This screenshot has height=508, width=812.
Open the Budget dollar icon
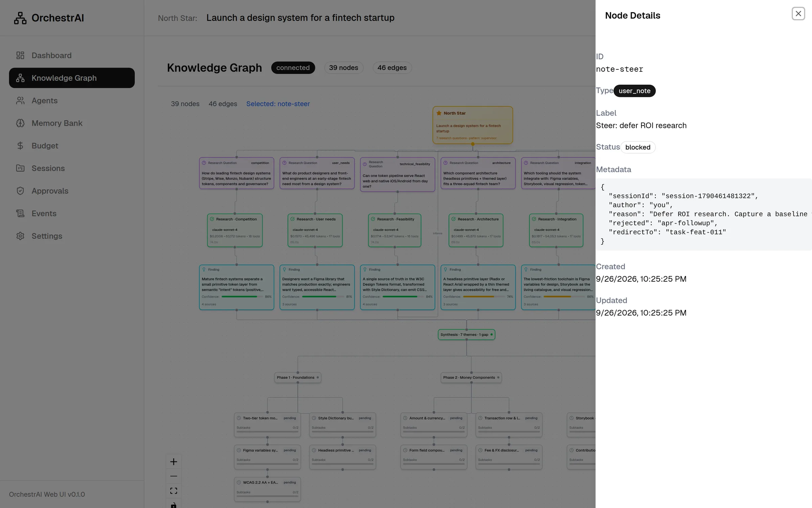pos(20,146)
